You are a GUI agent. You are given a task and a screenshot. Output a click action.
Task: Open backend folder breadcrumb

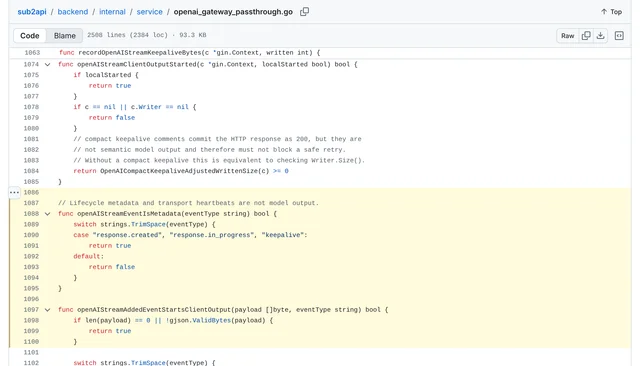click(73, 12)
